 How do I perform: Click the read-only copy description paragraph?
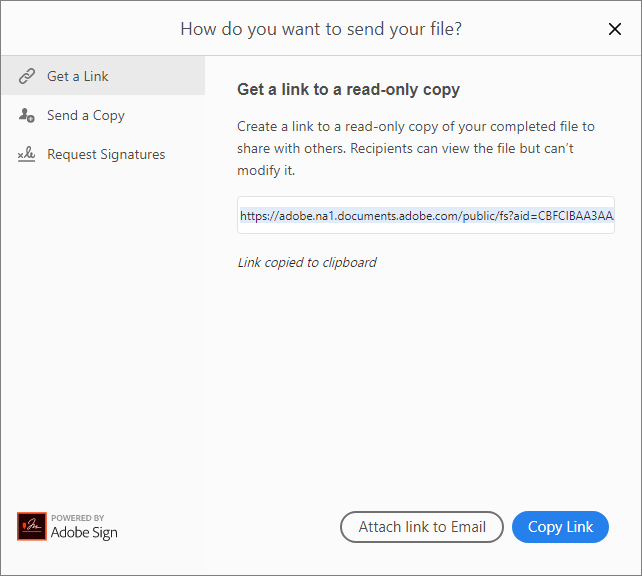(415, 149)
